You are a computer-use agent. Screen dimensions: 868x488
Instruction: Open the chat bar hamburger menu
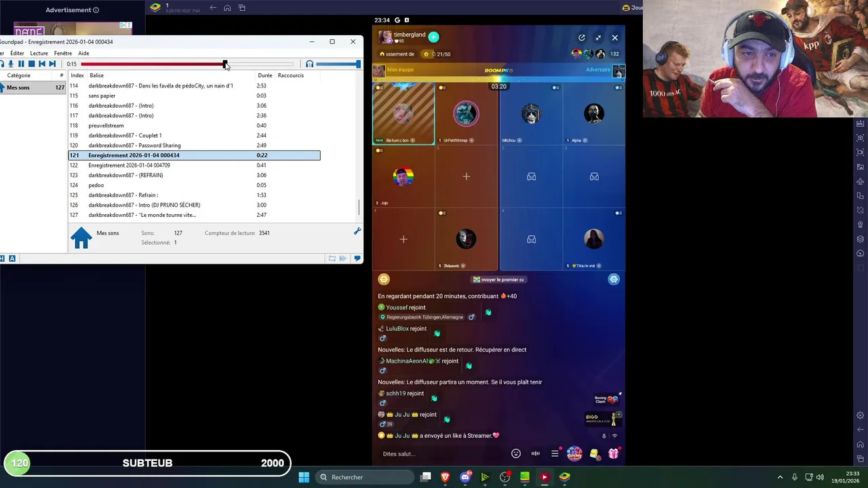pos(555,453)
